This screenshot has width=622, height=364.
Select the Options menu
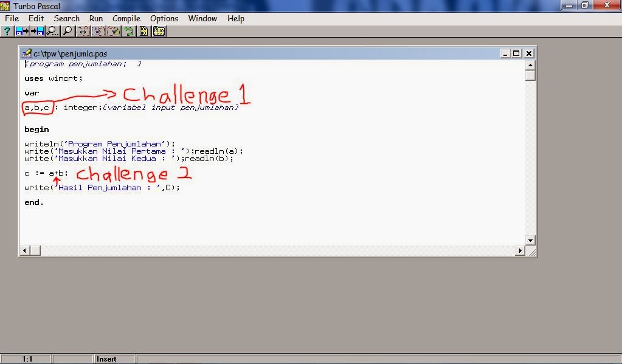click(164, 18)
